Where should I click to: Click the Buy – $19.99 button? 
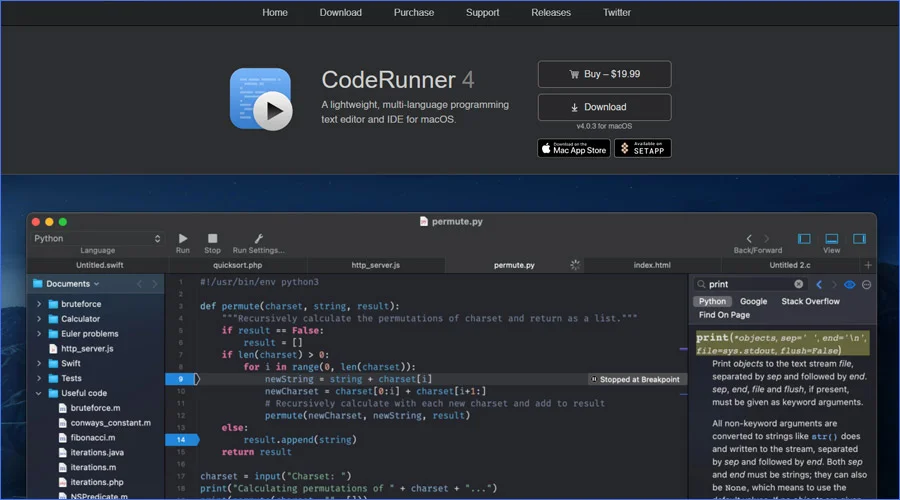(604, 74)
